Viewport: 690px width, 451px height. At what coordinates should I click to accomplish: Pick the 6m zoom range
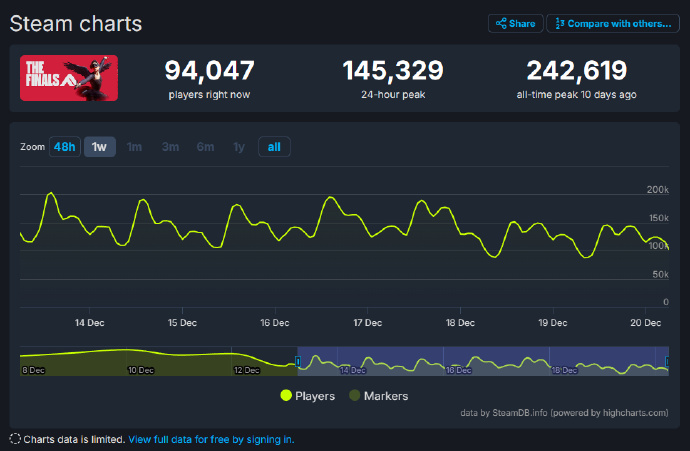[205, 147]
